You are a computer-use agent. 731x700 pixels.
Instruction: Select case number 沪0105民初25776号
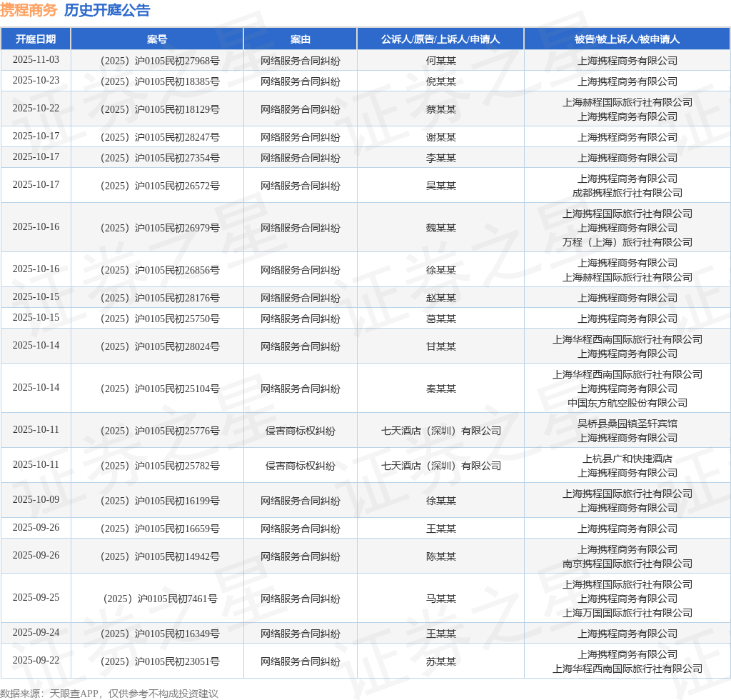tap(160, 431)
